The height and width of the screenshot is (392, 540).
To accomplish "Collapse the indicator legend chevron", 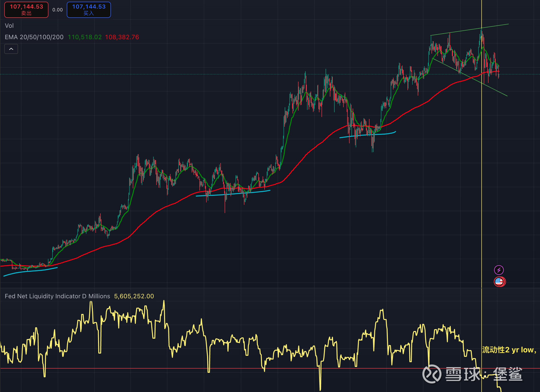I will click(x=11, y=49).
